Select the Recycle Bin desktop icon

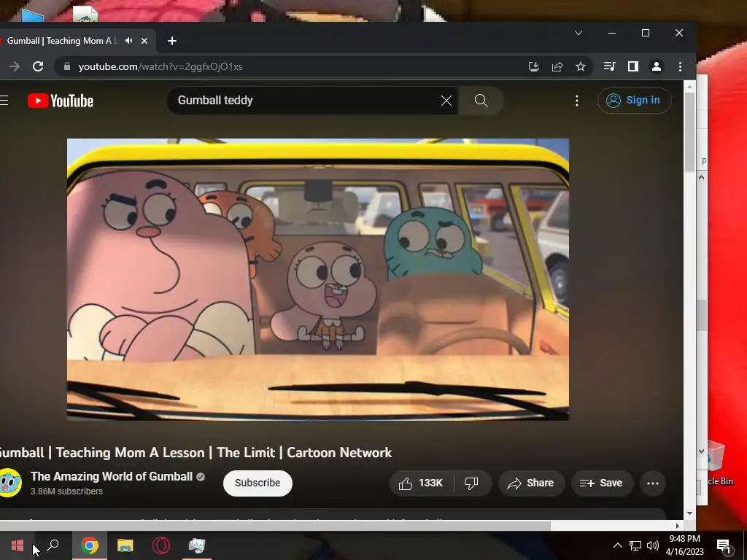click(719, 463)
